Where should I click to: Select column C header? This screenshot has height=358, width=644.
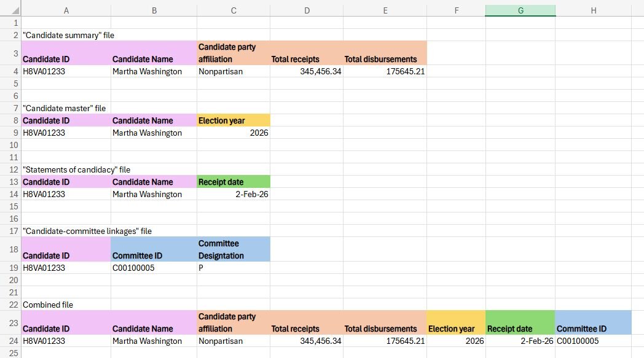coord(234,10)
